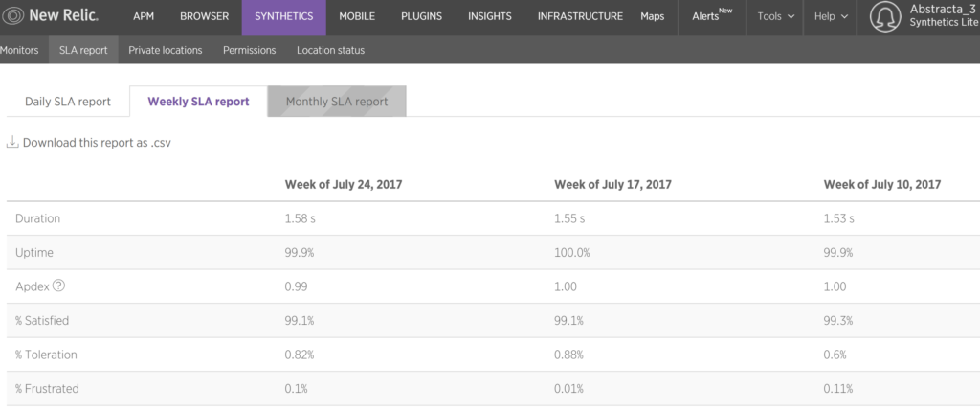This screenshot has height=412, width=980.
Task: Open the Monitors sub-navigation link
Action: click(19, 50)
